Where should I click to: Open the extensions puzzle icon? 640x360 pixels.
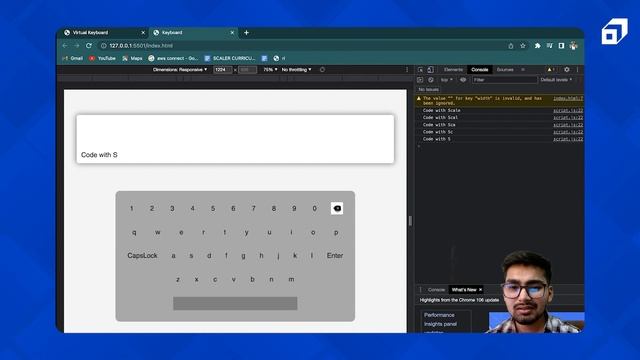pos(537,46)
